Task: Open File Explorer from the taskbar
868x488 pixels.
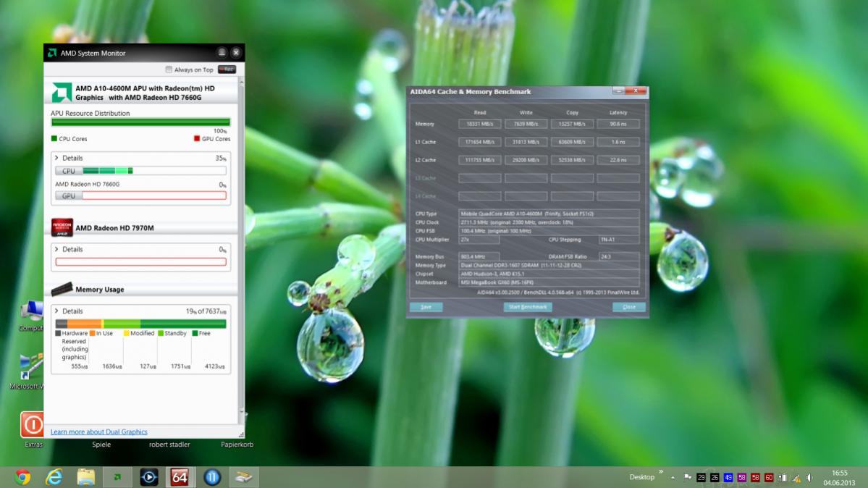Action: click(86, 477)
